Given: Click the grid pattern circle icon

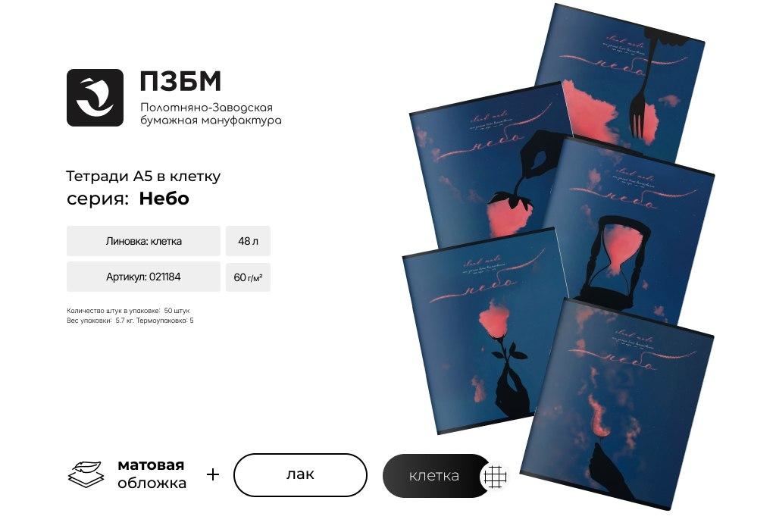Looking at the screenshot, I should (x=495, y=477).
